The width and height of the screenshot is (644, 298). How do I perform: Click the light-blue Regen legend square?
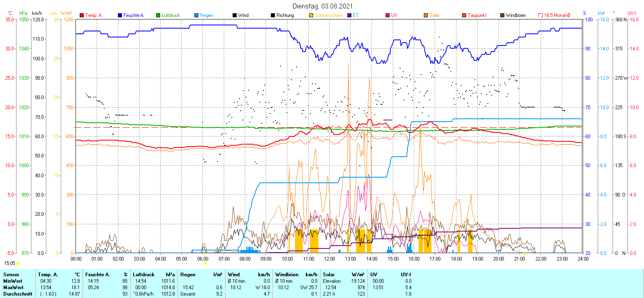[x=196, y=15]
